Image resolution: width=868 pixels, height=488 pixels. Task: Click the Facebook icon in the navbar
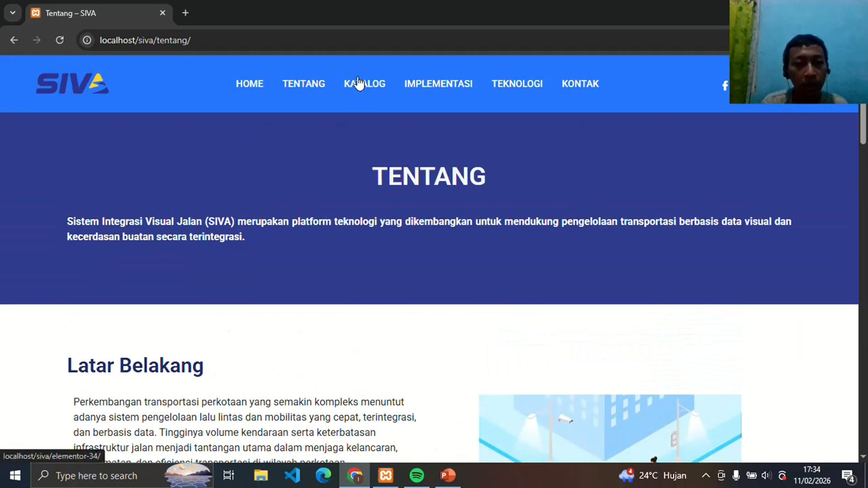click(725, 85)
